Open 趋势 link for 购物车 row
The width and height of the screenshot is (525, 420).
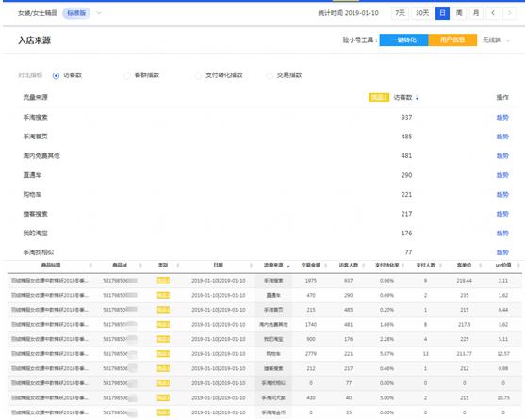pyautogui.click(x=502, y=195)
